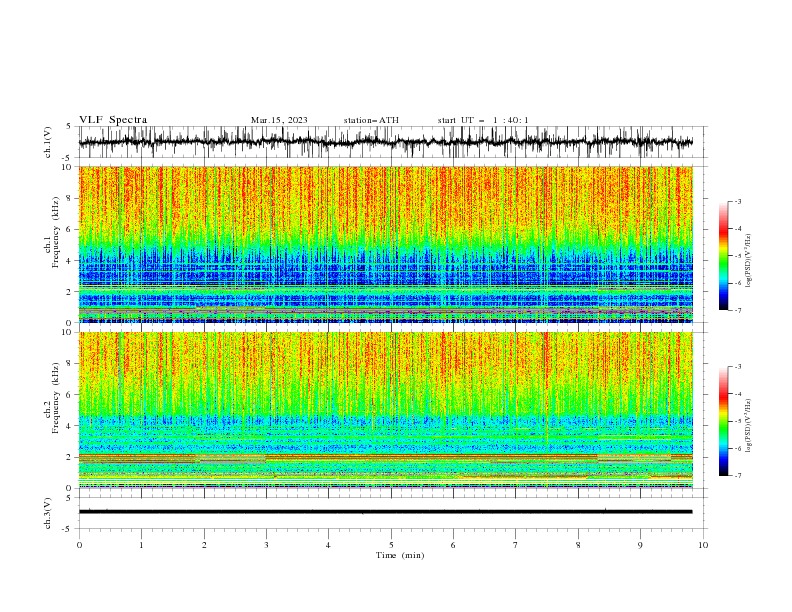Click the "-7" tick on ch.1 colorbar
792x612 pixels.
(738, 310)
